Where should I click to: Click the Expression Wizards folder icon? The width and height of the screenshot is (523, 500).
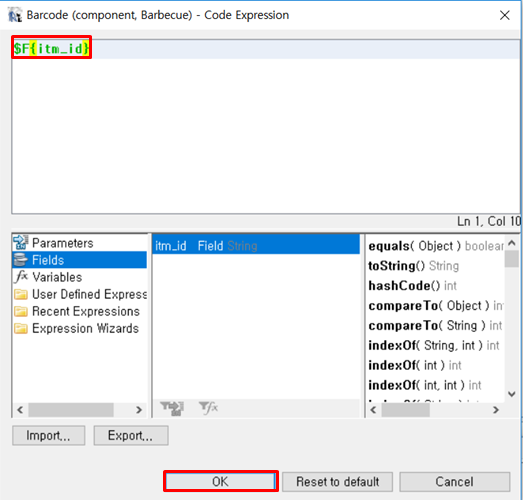pyautogui.click(x=21, y=328)
